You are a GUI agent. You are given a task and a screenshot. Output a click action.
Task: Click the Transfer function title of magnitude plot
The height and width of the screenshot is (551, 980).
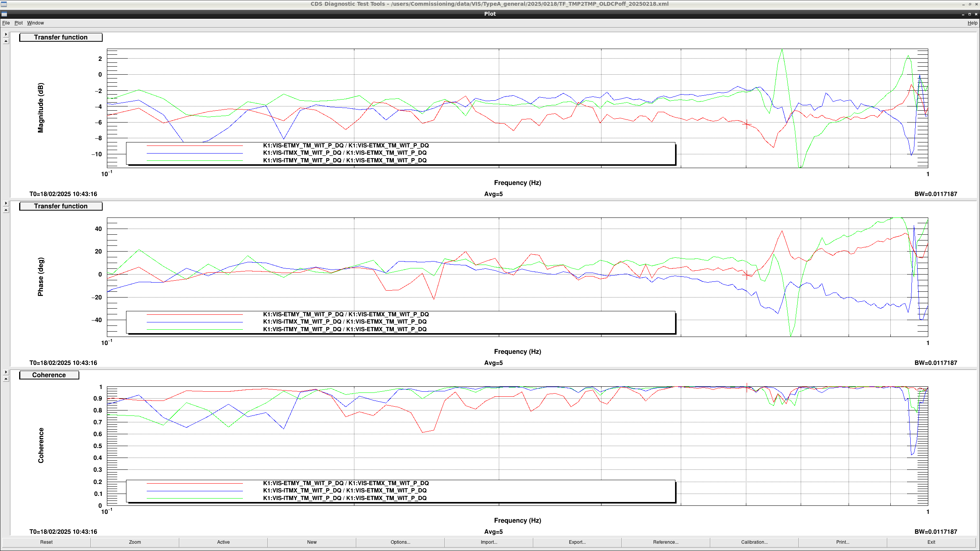pyautogui.click(x=61, y=37)
